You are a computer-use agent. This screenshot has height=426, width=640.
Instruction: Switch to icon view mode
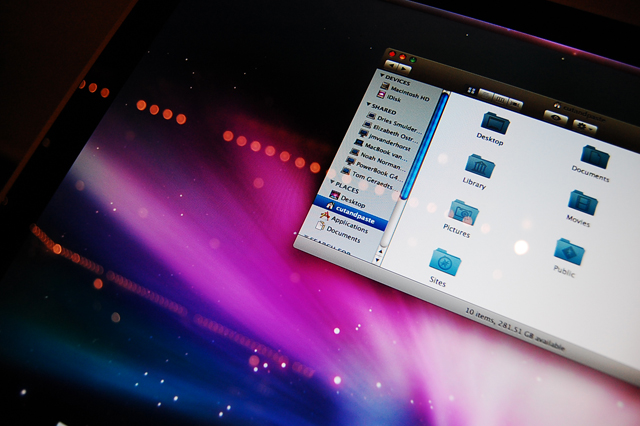coord(470,90)
